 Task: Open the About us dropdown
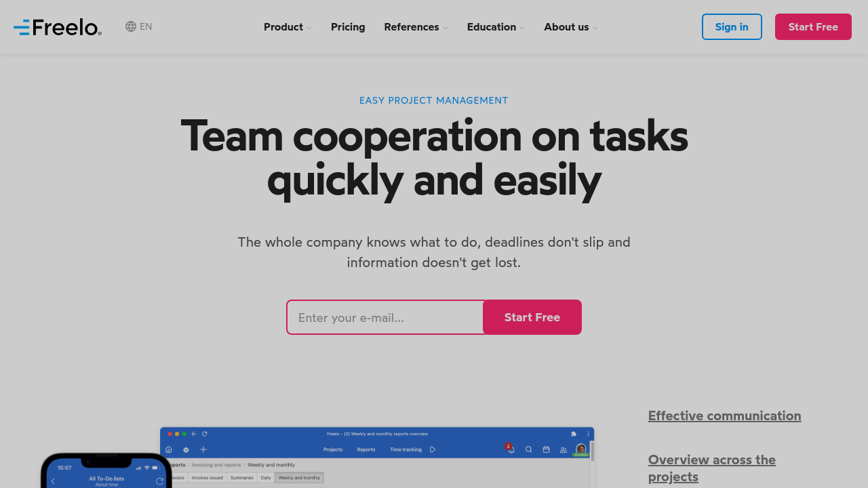[x=570, y=27]
